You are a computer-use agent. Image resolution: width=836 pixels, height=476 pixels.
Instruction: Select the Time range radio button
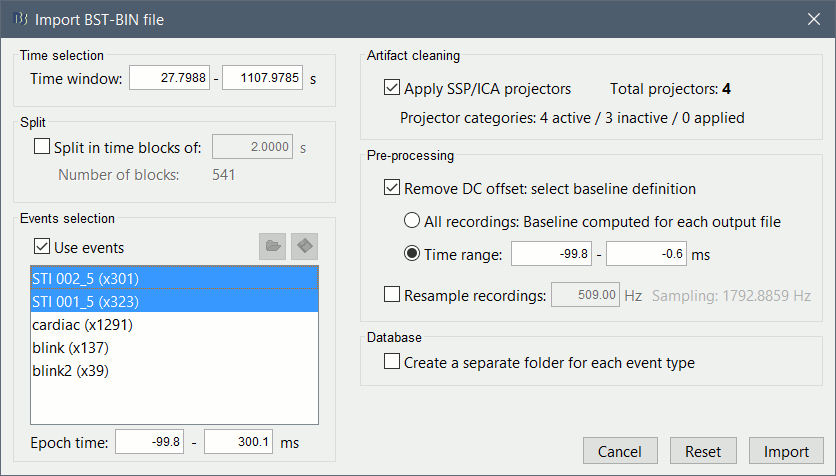(x=411, y=255)
